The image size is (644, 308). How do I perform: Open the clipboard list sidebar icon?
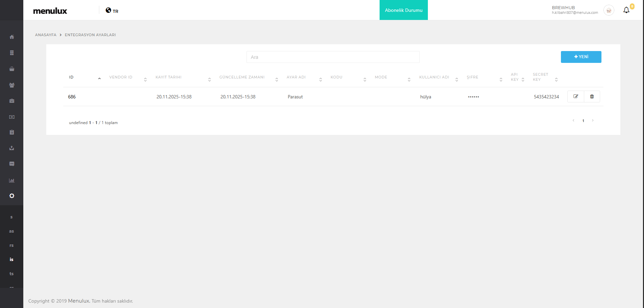click(12, 132)
